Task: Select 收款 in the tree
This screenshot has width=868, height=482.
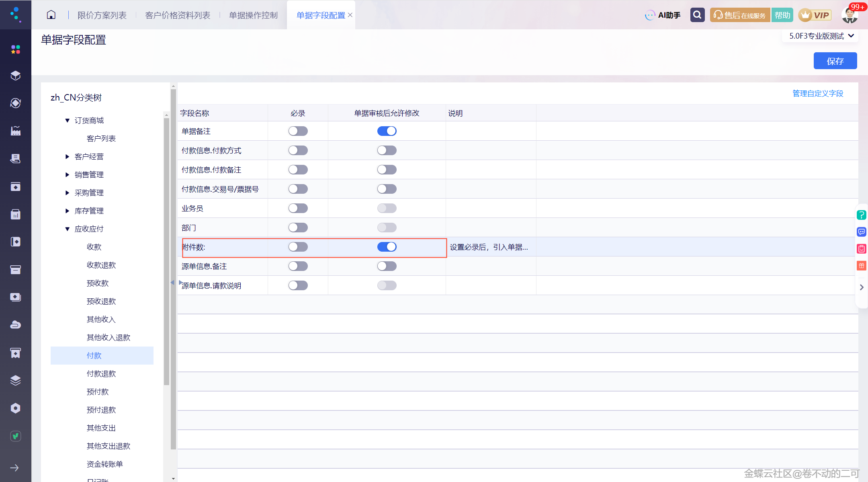Action: pyautogui.click(x=94, y=247)
